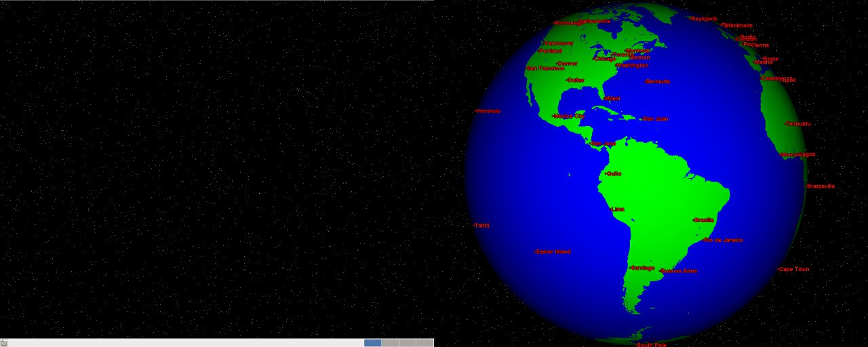
Task: Select the Bermuda label on the globe
Action: [x=658, y=81]
